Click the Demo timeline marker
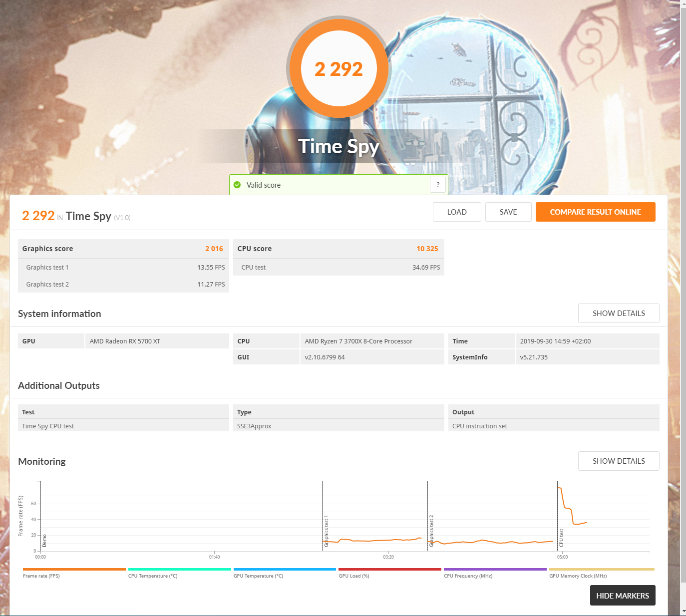This screenshot has height=616, width=686. 44,540
